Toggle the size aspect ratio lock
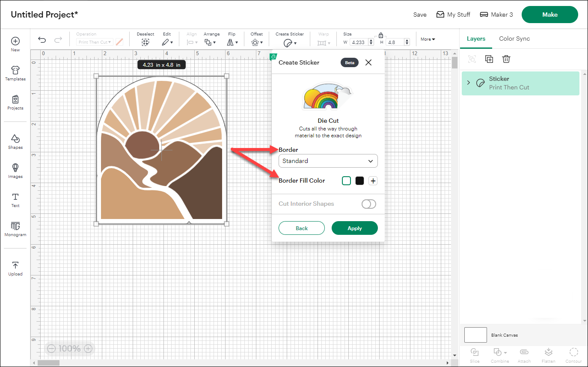Image resolution: width=588 pixels, height=367 pixels. (x=380, y=35)
